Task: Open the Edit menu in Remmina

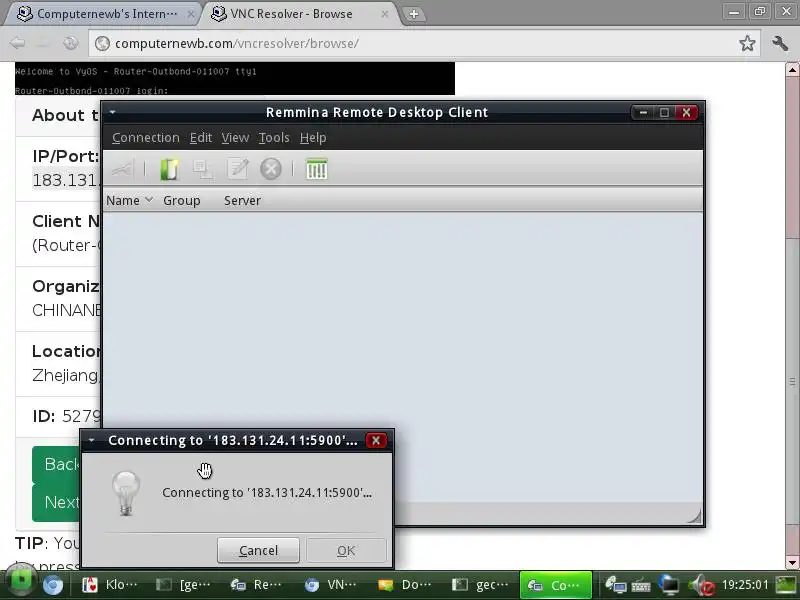Action: 201,138
